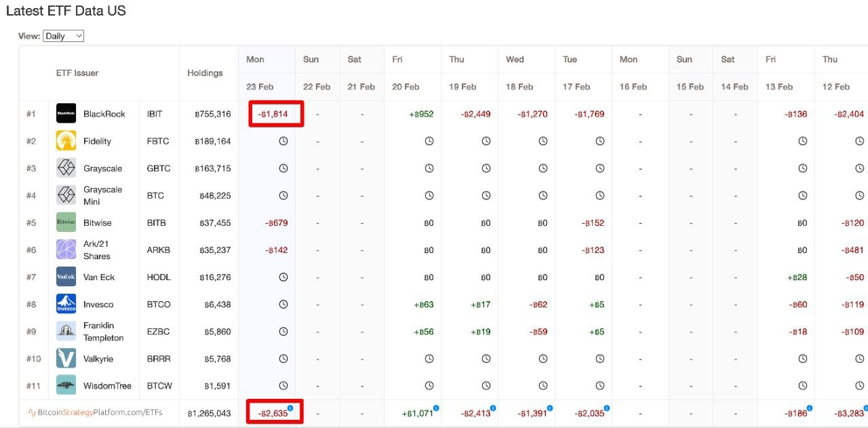Click the total holdings value 1,265,043

click(209, 413)
